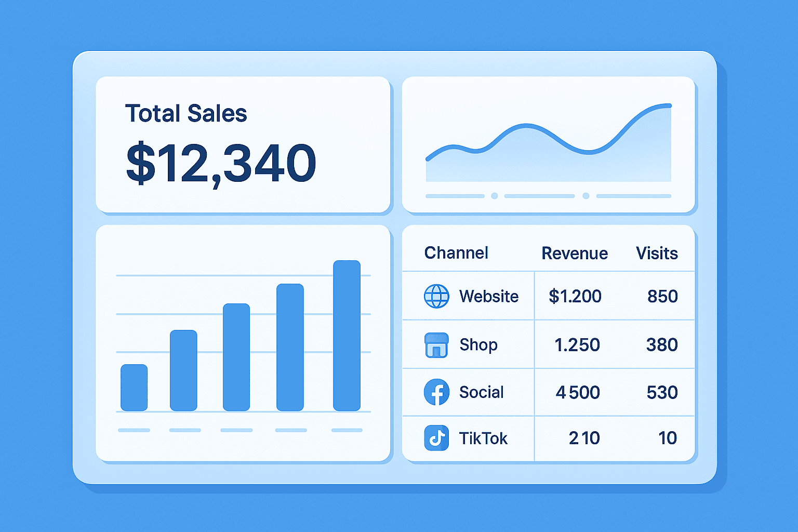
Task: Click the $12,340 total sales figure
Action: click(x=221, y=163)
